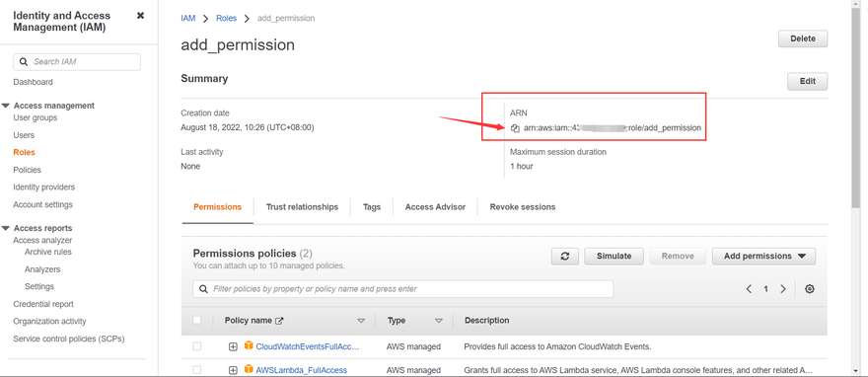Screen dimensions: 868x377
Task: Open Identity providers in the sidebar
Action: pyautogui.click(x=44, y=188)
